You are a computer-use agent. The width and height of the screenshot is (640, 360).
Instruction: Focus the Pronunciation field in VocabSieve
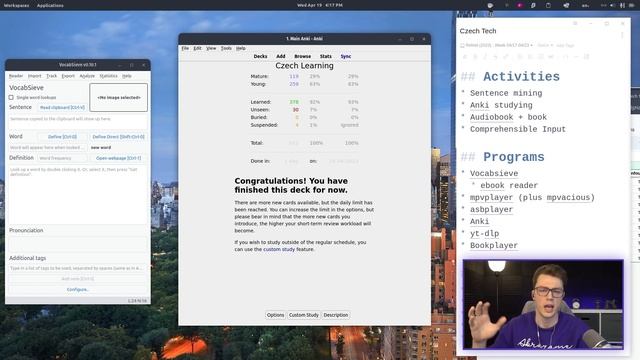pos(78,244)
